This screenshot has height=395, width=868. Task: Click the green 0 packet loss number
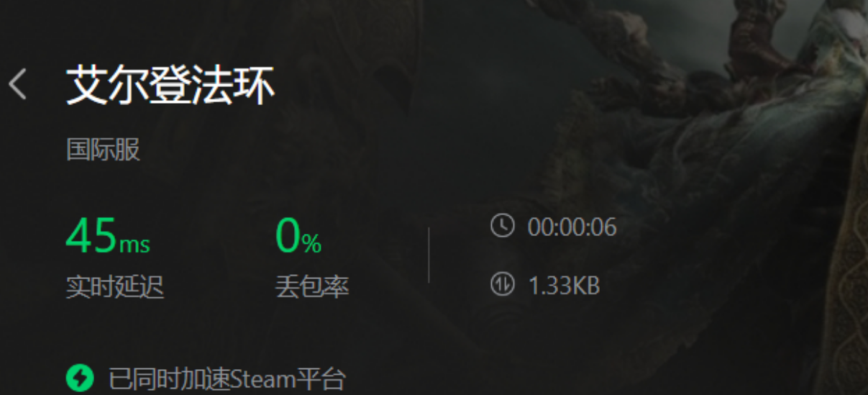pos(288,236)
